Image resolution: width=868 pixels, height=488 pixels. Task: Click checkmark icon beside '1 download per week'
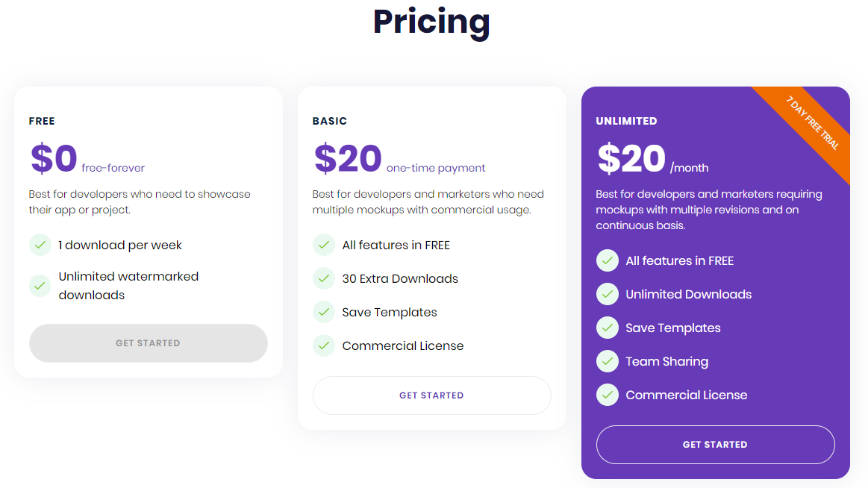coord(40,245)
